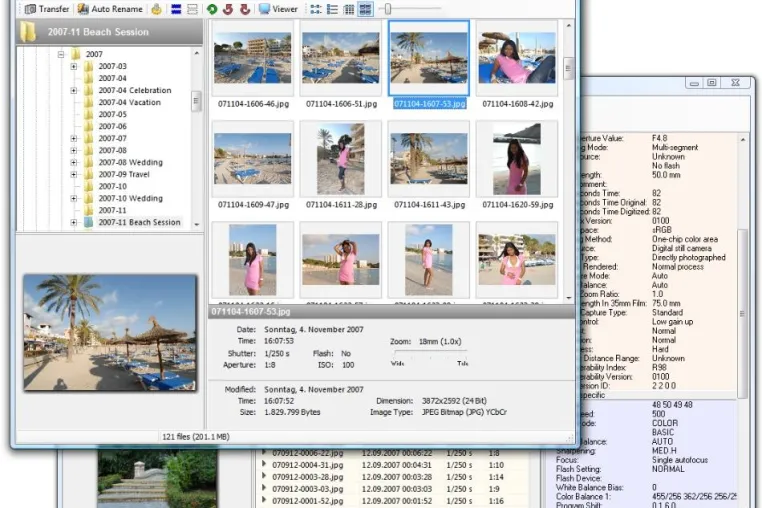Viewport: 762px width, 508px height.
Task: Click the folder icon of 2007-11
Action: pyautogui.click(x=88, y=210)
